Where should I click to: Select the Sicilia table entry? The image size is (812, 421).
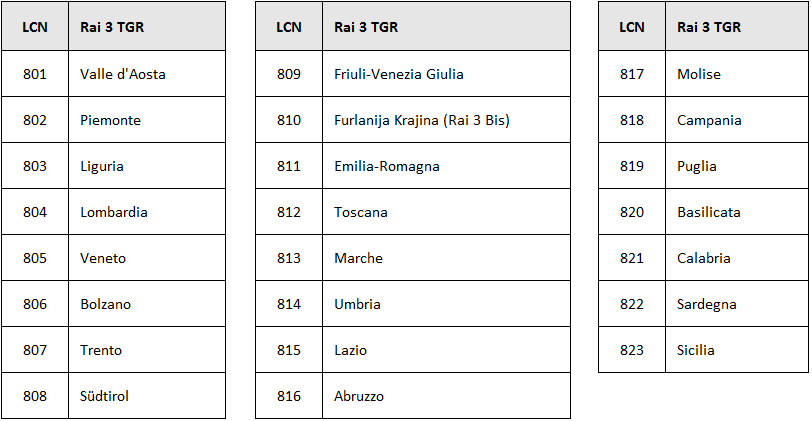coord(696,350)
